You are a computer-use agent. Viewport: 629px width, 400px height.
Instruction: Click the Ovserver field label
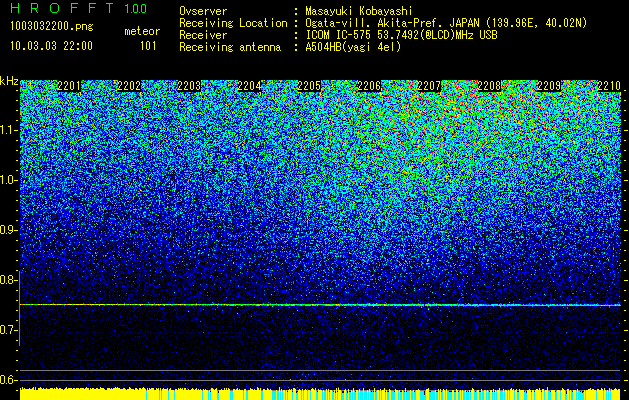[203, 11]
